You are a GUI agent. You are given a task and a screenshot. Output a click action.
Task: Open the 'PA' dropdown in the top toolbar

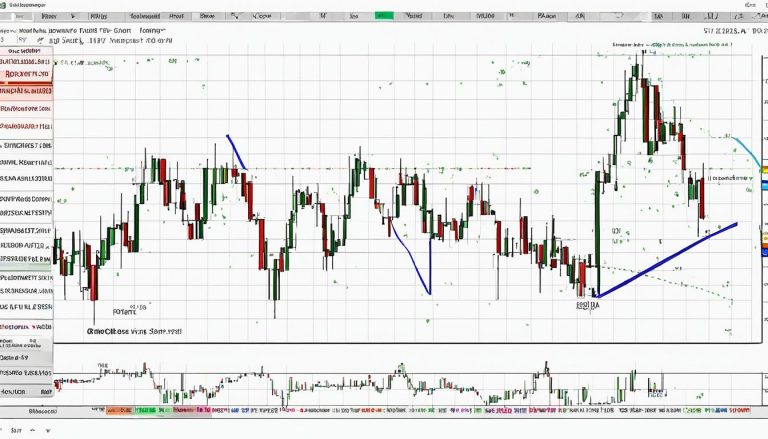[x=548, y=17]
